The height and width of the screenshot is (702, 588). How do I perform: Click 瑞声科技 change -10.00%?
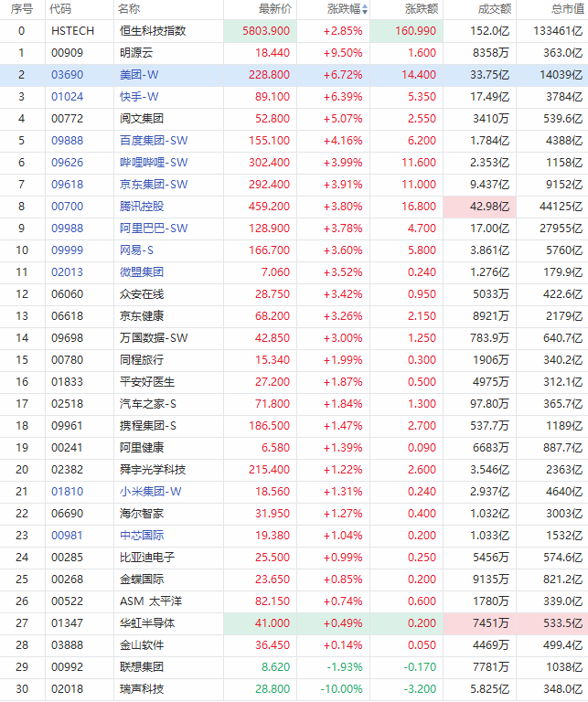pos(342,689)
